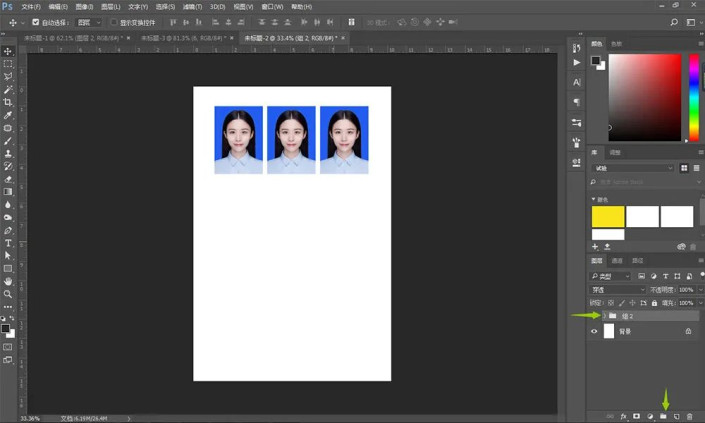
Task: Open the search magnifier in options bar
Action: pos(674,22)
